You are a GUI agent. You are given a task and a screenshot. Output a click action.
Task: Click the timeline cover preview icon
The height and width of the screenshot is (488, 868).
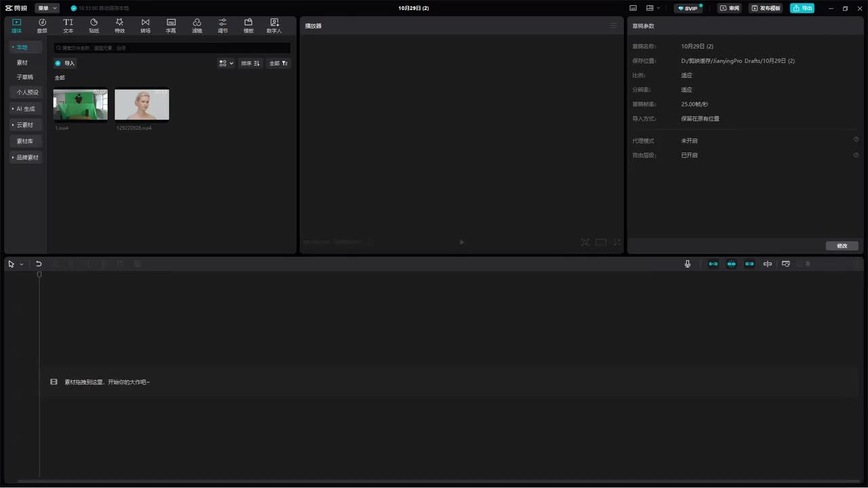click(786, 264)
